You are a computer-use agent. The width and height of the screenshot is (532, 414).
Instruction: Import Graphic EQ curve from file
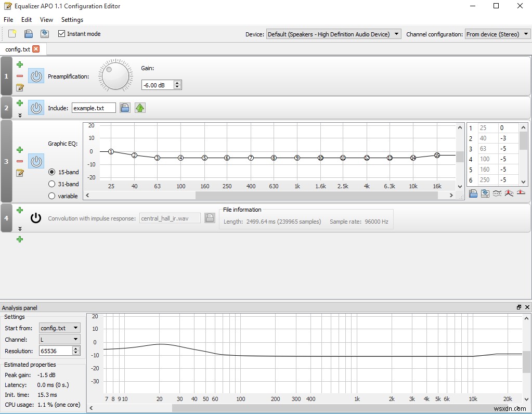coord(473,193)
